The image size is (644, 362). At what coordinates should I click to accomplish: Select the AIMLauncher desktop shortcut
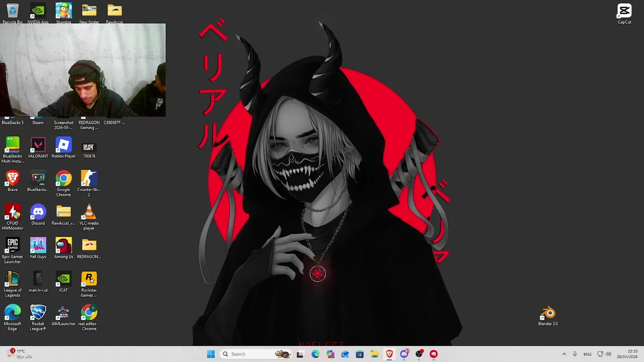[63, 315]
